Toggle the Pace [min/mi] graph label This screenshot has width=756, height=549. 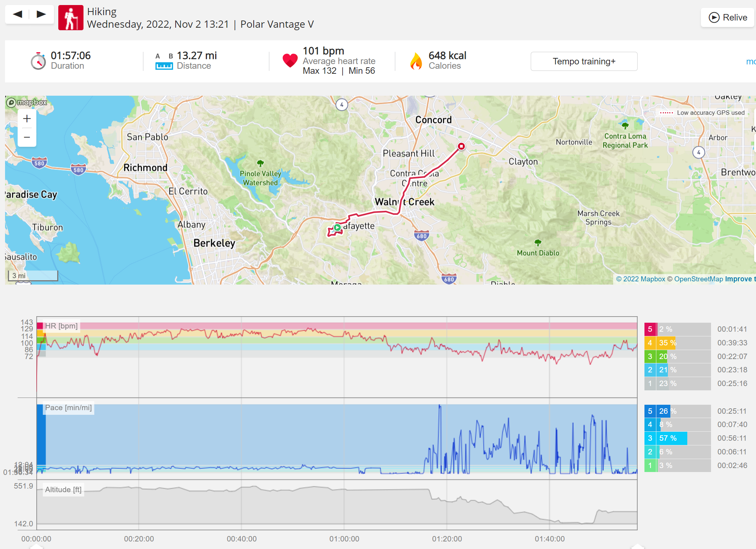pyautogui.click(x=68, y=408)
